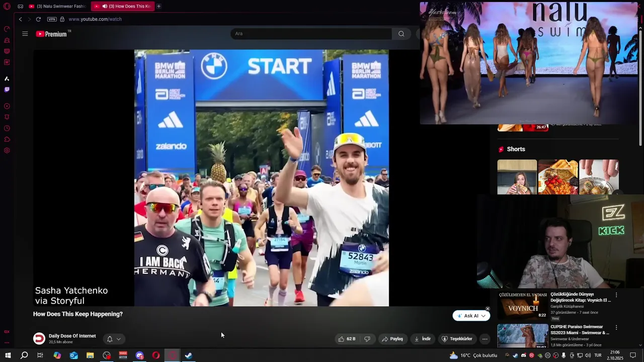The height and width of the screenshot is (362, 644).
Task: Open Windows taskbar search
Action: click(24, 355)
